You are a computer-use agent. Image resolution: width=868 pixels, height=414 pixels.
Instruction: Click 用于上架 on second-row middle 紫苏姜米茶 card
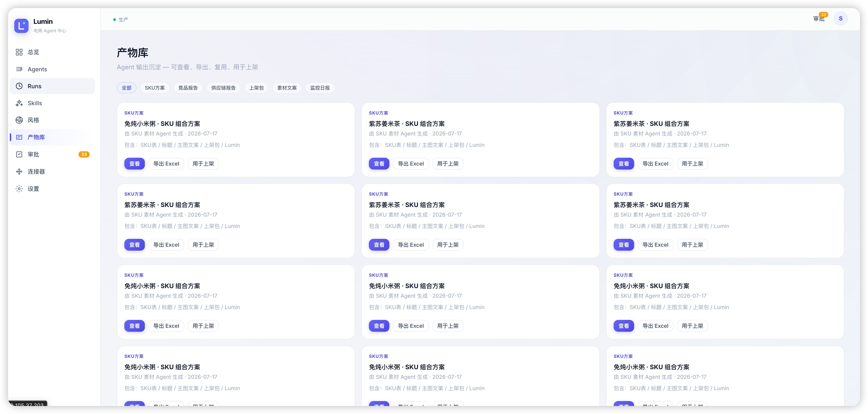click(448, 245)
